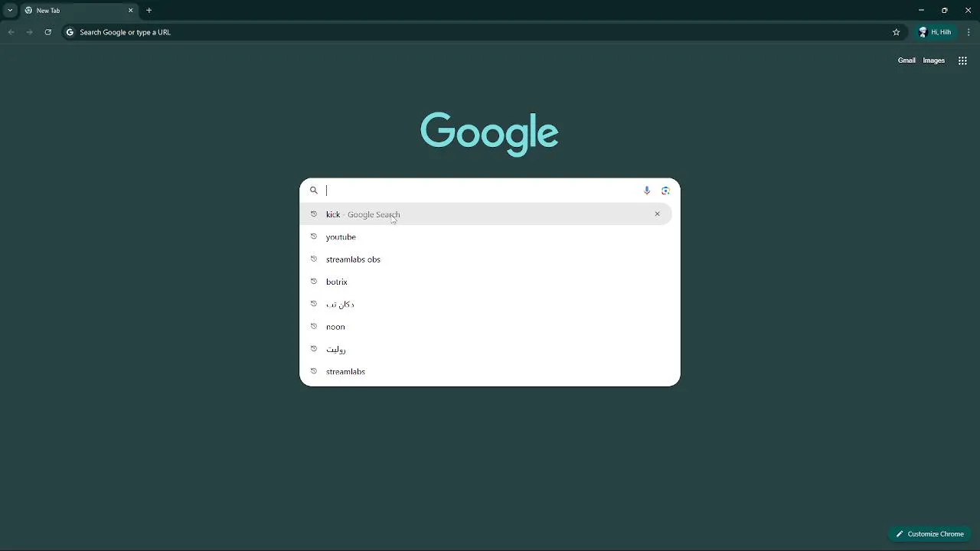Screen dimensions: 980x551
Task: Remove the kick suggestion with X
Action: (657, 214)
